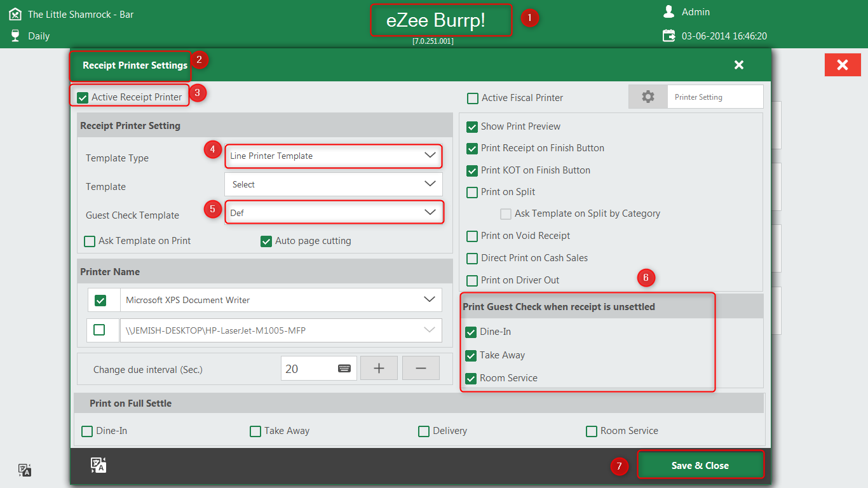Viewport: 868px width, 488px height.
Task: Check Ask Template on Print
Action: (x=90, y=241)
